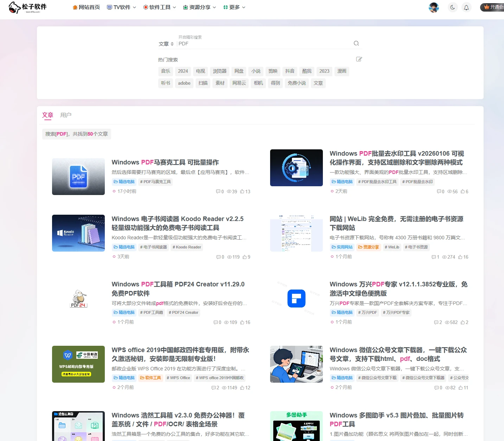Focus the PDF search input field
Viewport: 504px width, 441px height.
tap(264, 44)
